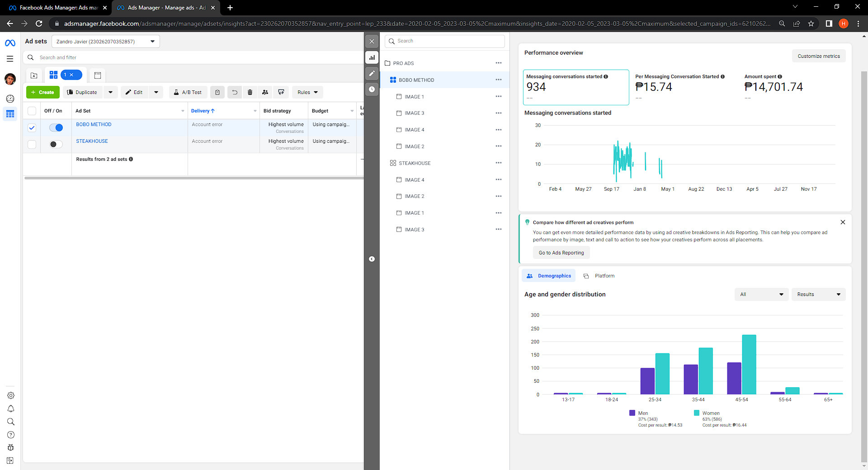This screenshot has width=868, height=470.
Task: Open the Results dropdown in demographics
Action: coord(818,294)
